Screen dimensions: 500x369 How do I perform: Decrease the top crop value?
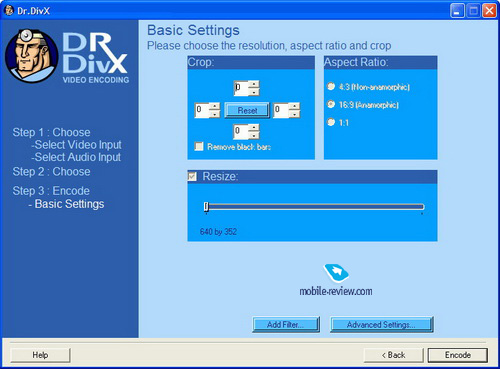254,92
